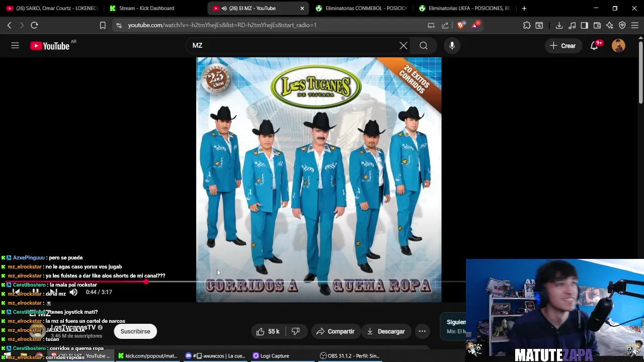Dislike the video with thumbs down
The image size is (644, 362).
[x=296, y=331]
